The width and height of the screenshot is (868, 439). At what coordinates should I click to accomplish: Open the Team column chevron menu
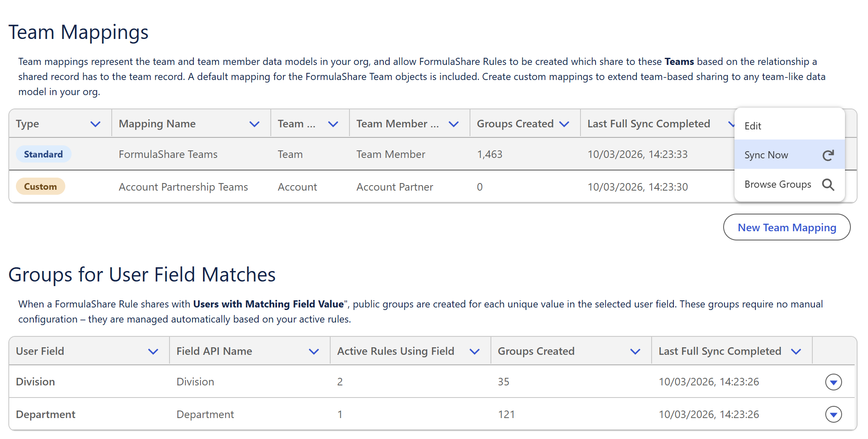click(x=333, y=124)
